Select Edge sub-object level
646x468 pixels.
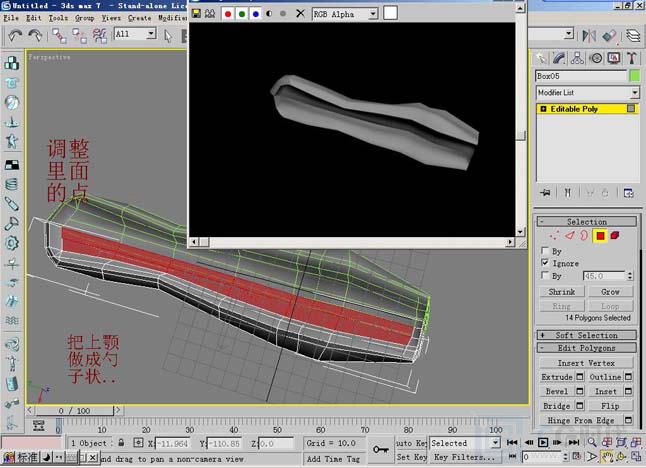(x=569, y=236)
